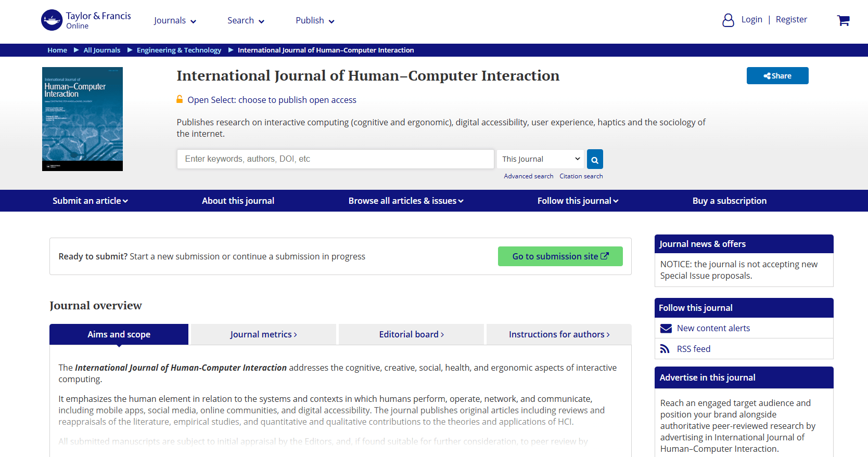Click the open access padlock icon

pyautogui.click(x=180, y=99)
